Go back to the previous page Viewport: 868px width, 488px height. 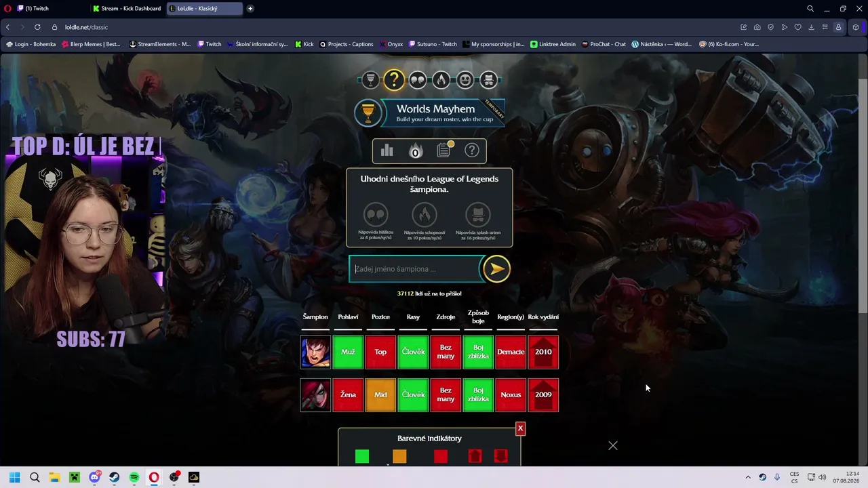click(x=7, y=27)
